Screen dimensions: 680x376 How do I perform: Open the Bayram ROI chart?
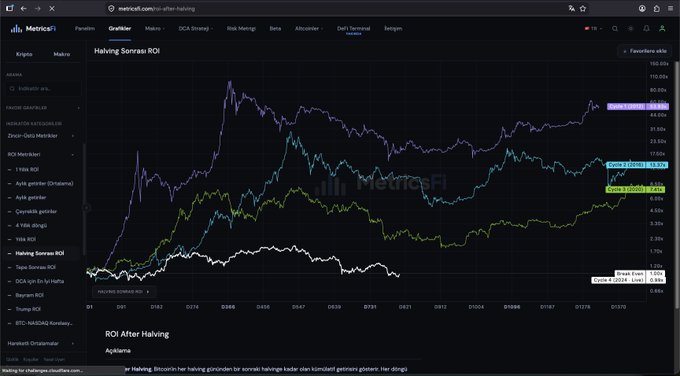(x=29, y=295)
